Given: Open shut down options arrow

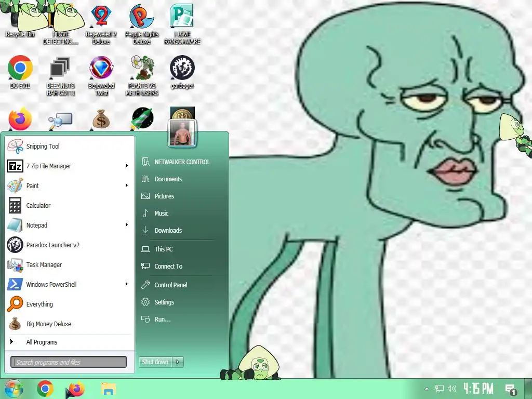Looking at the screenshot, I should pyautogui.click(x=178, y=362).
